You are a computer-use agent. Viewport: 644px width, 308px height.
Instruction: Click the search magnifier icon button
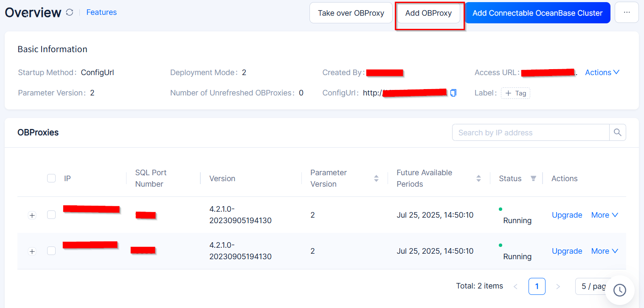coord(617,132)
